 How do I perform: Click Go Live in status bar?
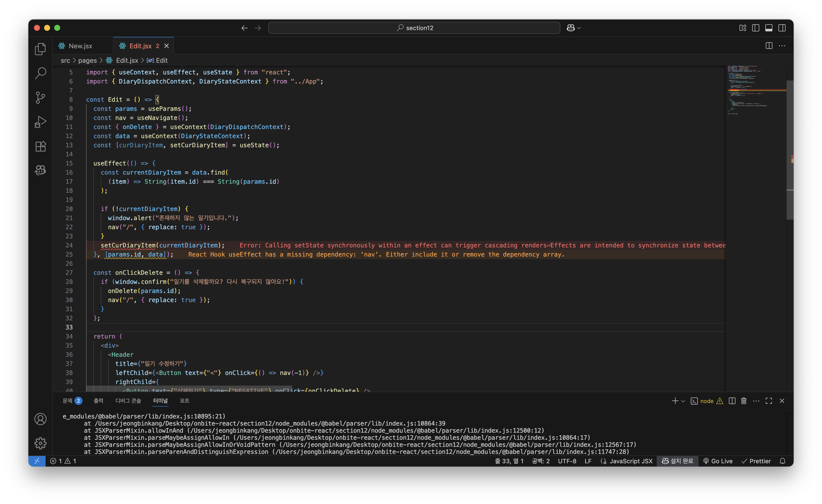pyautogui.click(x=718, y=461)
